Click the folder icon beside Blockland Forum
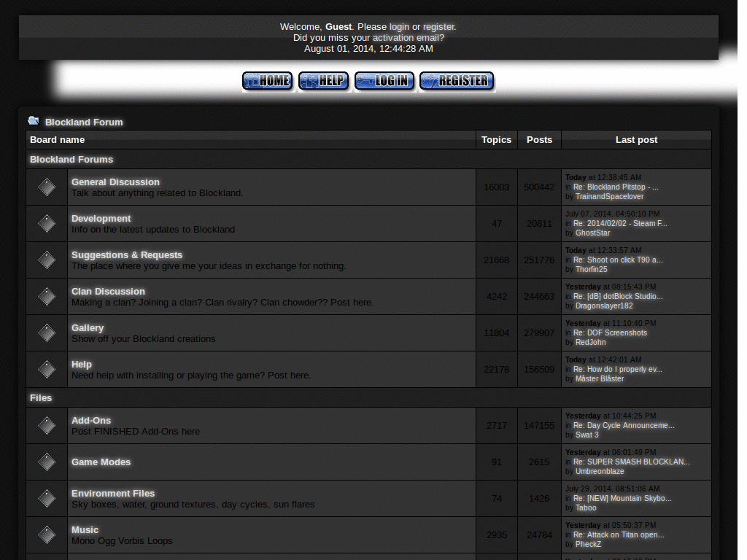 (34, 121)
